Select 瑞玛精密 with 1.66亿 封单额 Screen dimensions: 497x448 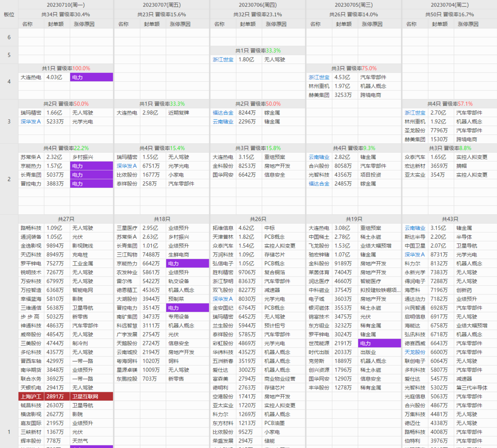pos(31,113)
